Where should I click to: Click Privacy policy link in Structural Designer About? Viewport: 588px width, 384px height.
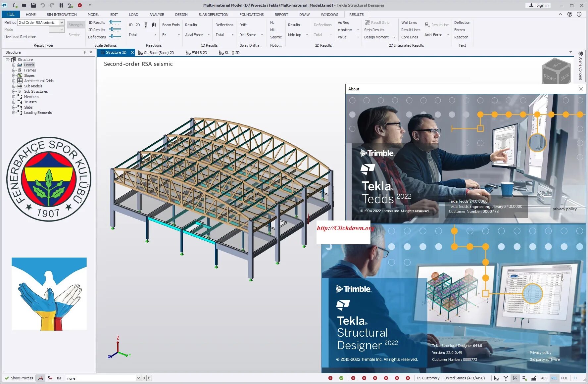(x=540, y=353)
